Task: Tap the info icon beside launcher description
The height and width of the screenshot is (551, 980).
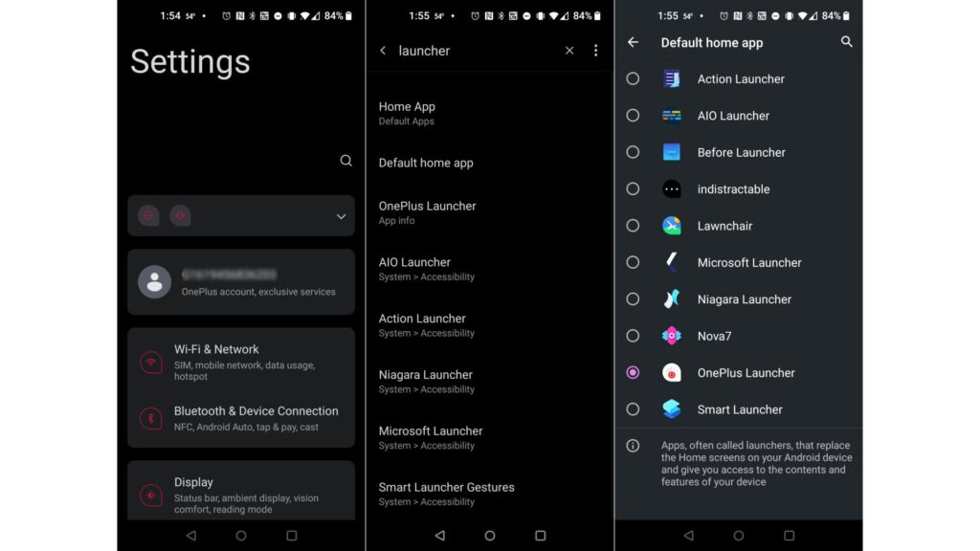Action: coord(633,446)
